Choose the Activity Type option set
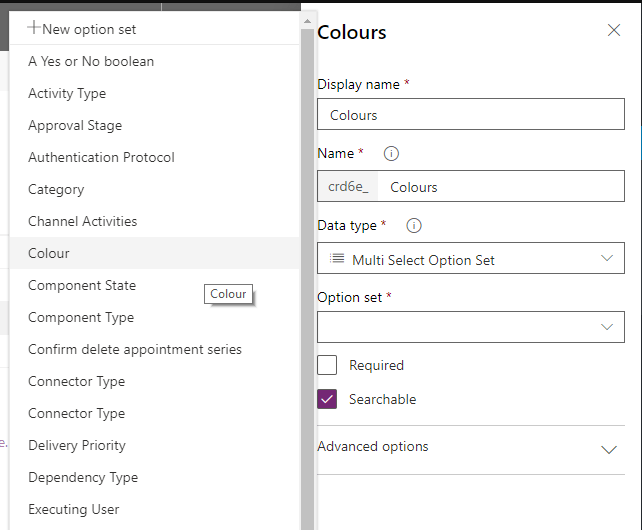Screen dimensions: 642x530 (155, 93)
